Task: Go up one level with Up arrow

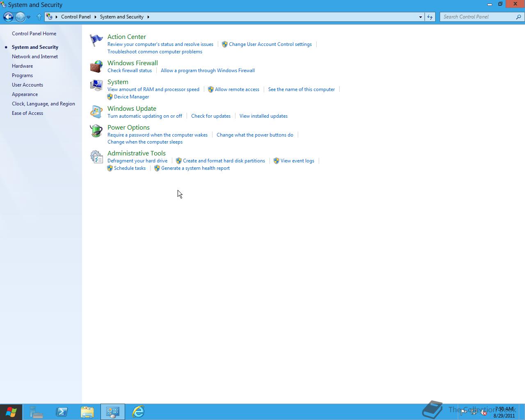Action: tap(39, 17)
